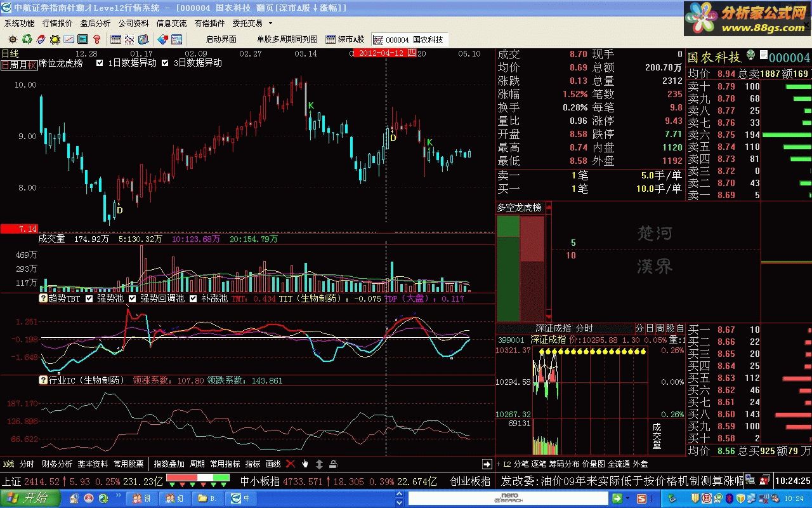Click the yellow sun gear toolbar icon
Image resolution: width=812 pixels, height=508 pixels.
pos(55,39)
